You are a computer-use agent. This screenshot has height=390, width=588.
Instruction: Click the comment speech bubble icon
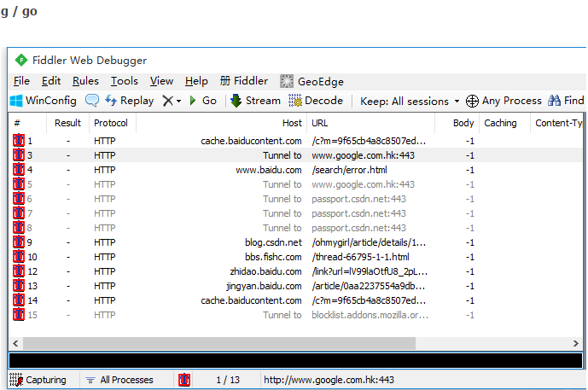click(x=92, y=101)
